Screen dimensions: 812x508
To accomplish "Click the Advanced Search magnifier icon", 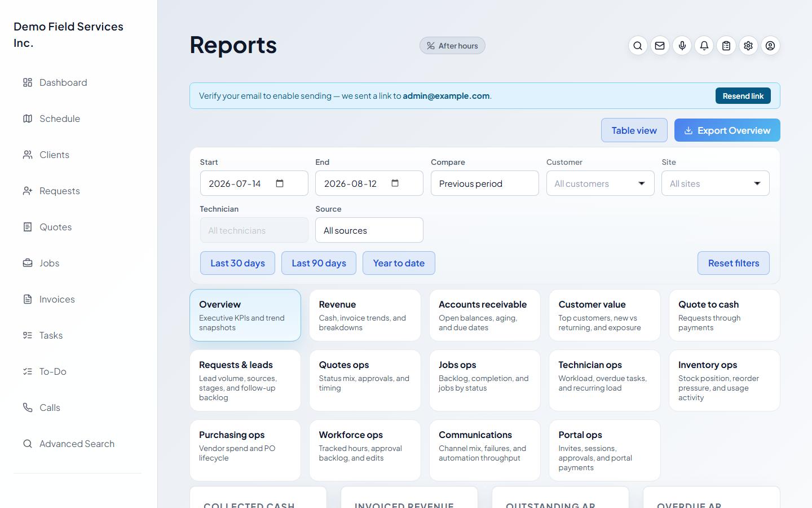I will pos(28,444).
